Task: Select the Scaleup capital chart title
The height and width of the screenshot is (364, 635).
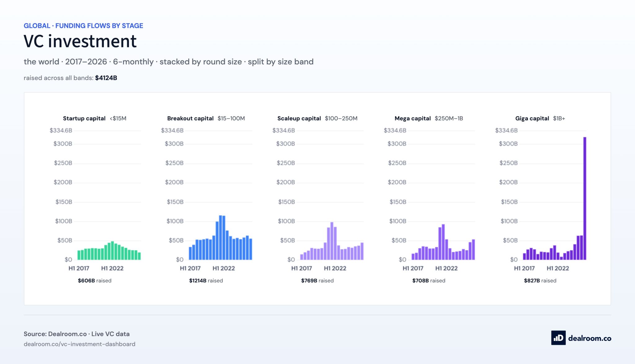Action: click(x=299, y=118)
